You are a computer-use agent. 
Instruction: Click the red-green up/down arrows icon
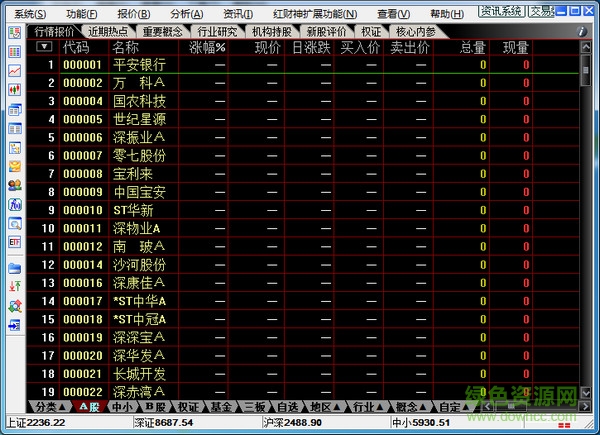tap(15, 286)
